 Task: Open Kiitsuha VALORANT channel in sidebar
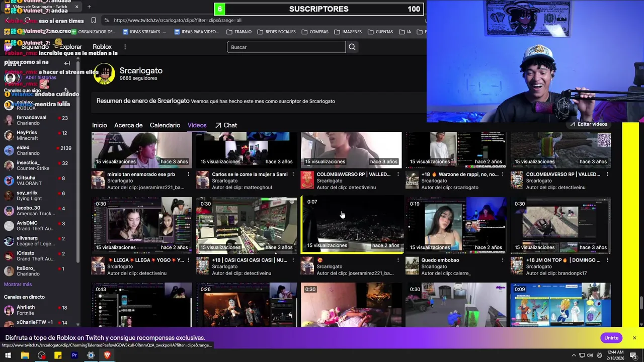click(x=38, y=180)
